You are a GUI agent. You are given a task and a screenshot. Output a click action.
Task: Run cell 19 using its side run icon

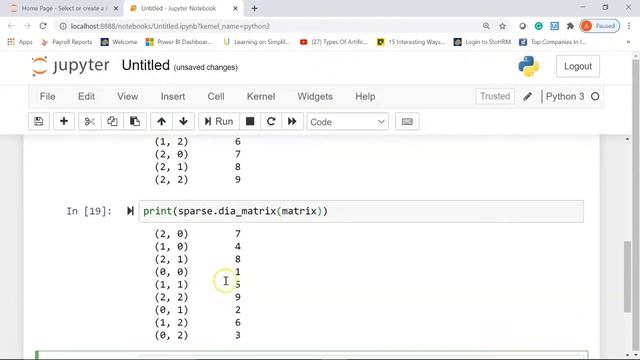click(x=130, y=211)
